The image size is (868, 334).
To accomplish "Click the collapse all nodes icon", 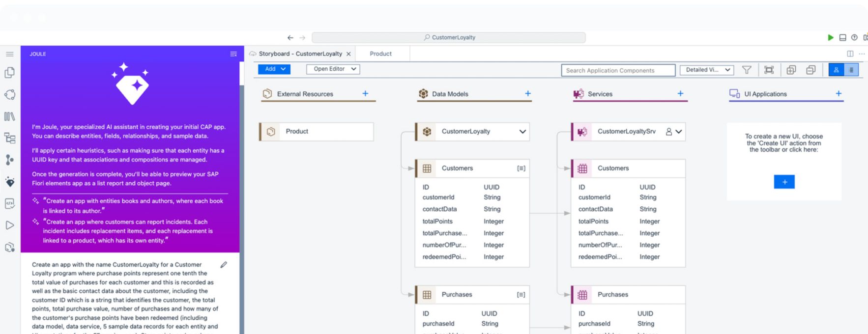I will tap(811, 70).
